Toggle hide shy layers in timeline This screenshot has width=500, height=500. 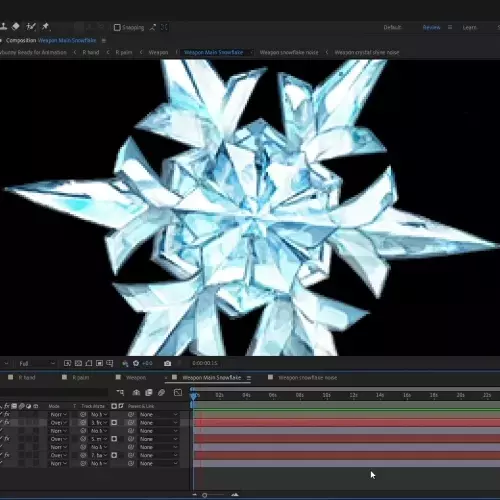click(x=136, y=393)
